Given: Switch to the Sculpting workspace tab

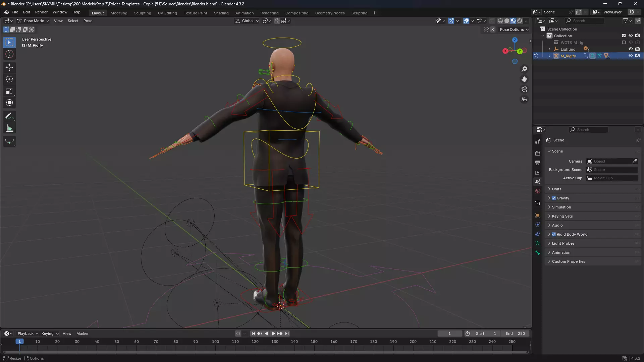Looking at the screenshot, I should [143, 13].
